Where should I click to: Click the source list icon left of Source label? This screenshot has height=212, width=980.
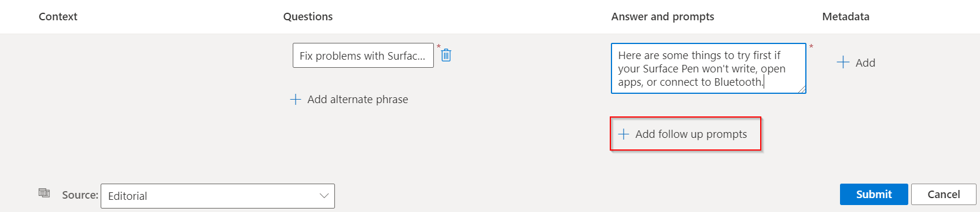[44, 193]
